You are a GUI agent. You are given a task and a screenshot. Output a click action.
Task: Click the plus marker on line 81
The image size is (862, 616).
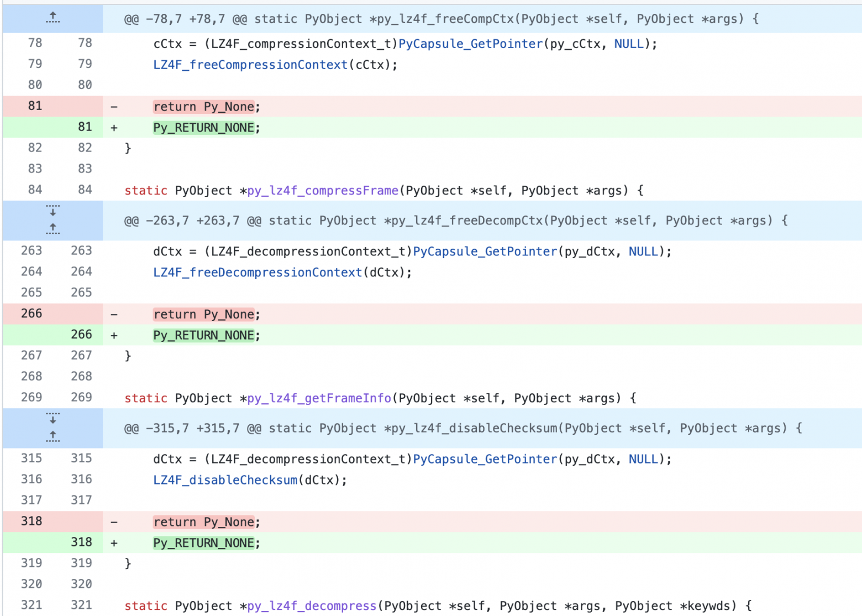114,128
